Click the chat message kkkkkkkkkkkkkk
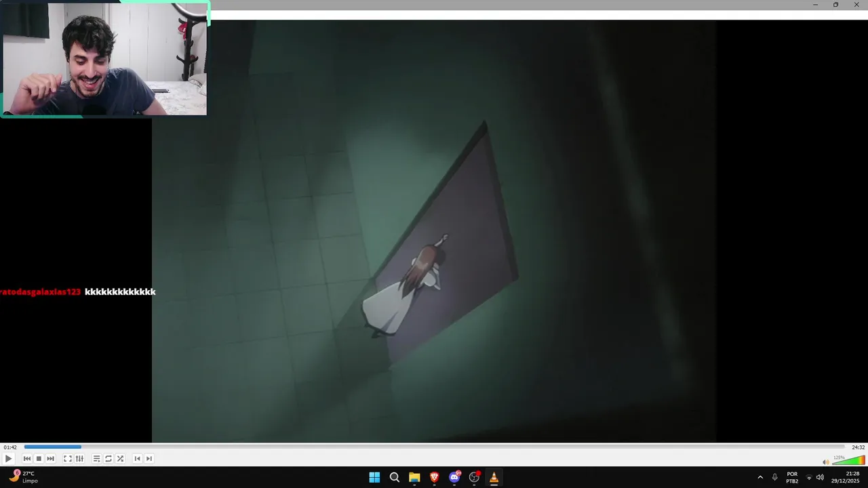The height and width of the screenshot is (488, 868). [x=120, y=291]
